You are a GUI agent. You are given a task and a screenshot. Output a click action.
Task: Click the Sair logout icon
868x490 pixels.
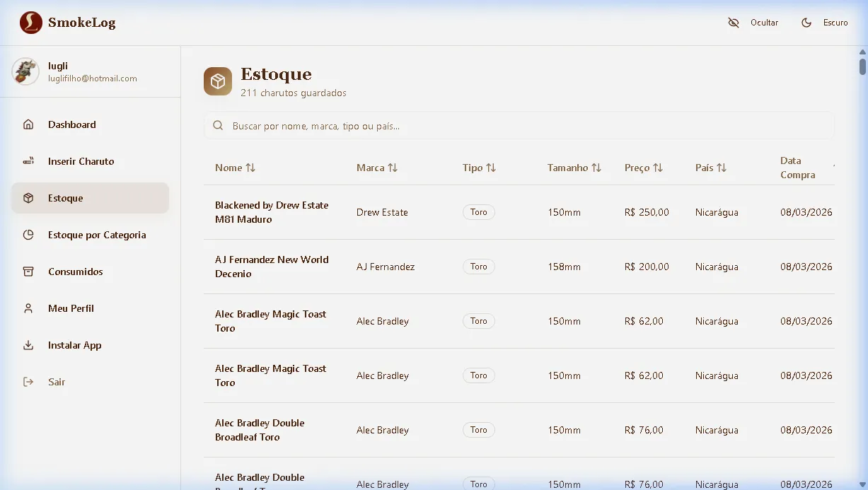[28, 382]
